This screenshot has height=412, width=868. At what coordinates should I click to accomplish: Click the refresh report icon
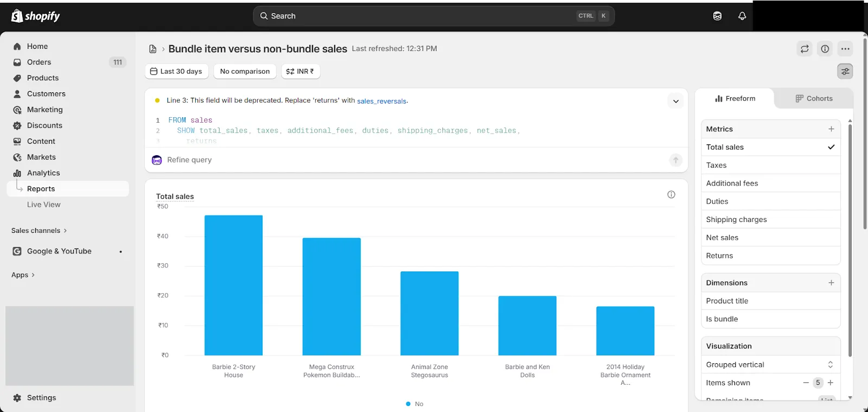click(x=805, y=49)
